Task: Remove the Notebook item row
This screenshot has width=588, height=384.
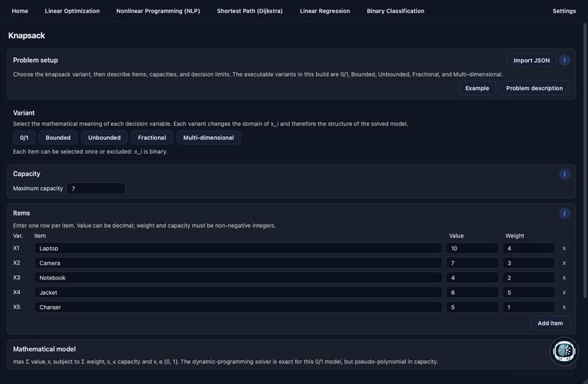Action: point(564,278)
